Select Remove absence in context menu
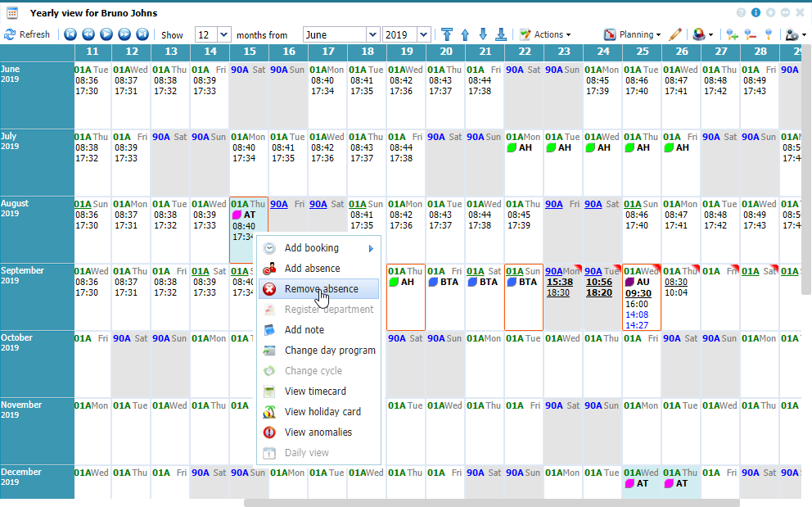 tap(321, 289)
